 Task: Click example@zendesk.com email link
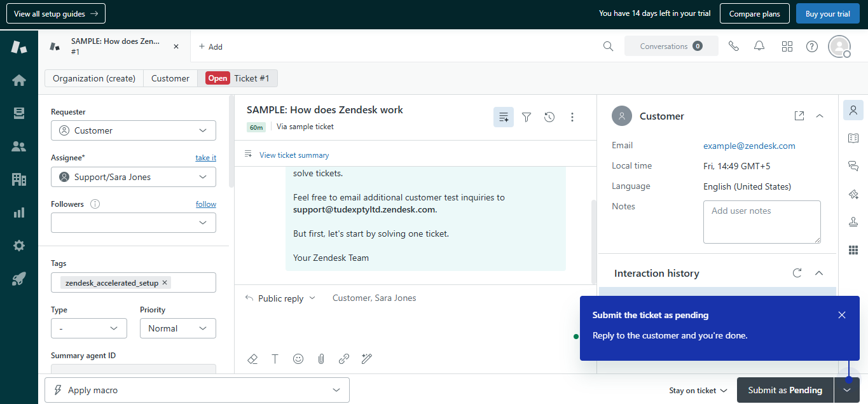749,146
